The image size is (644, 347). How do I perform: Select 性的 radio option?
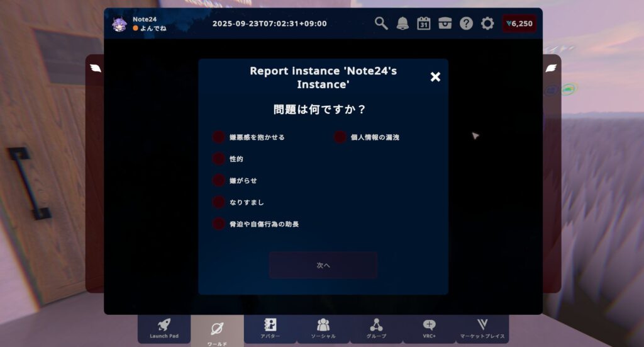coord(218,159)
